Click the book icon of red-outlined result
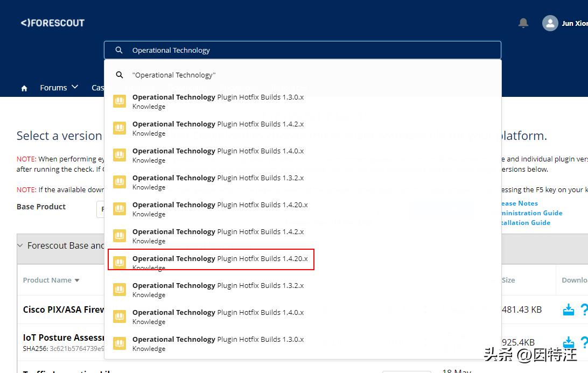Viewport: 588px width, 373px height. [x=120, y=262]
